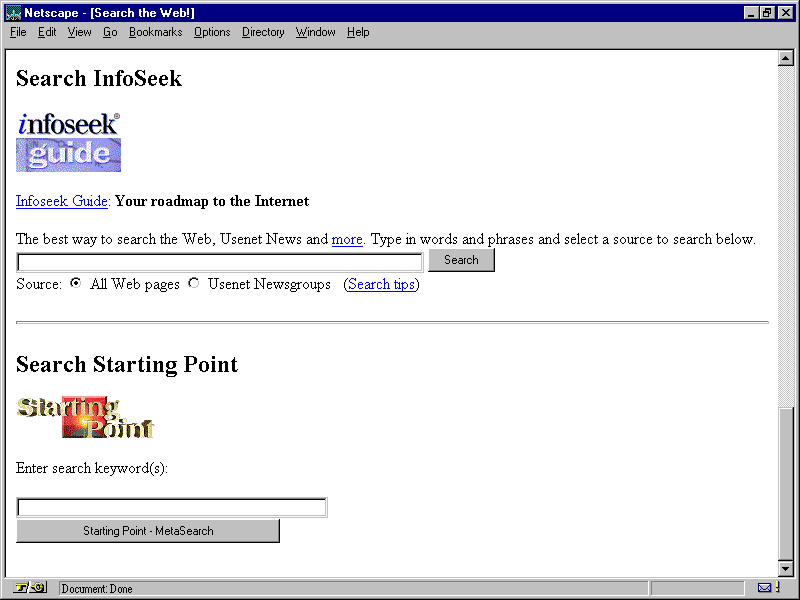Focus the Starting Point keyword input field

[171, 508]
